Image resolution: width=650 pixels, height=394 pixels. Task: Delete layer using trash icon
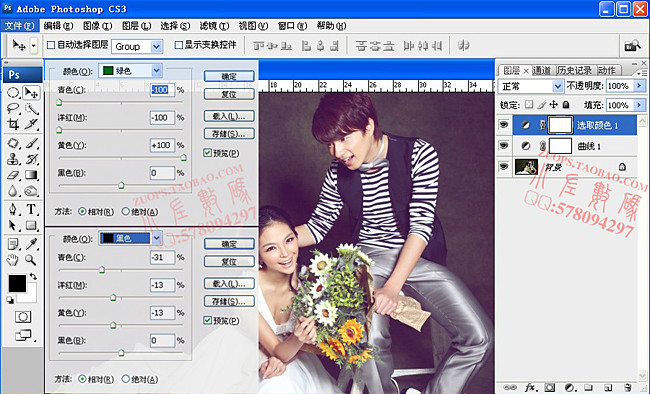click(627, 387)
